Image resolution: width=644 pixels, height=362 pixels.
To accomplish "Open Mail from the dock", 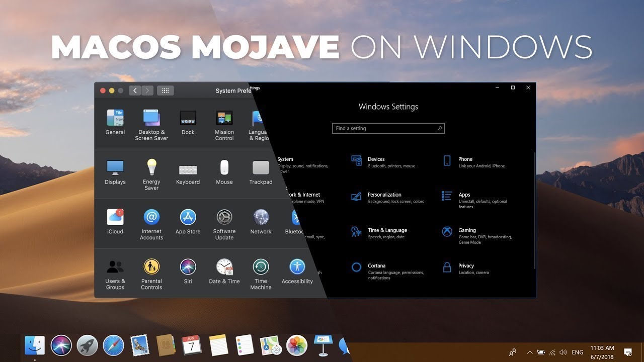I will tap(139, 345).
